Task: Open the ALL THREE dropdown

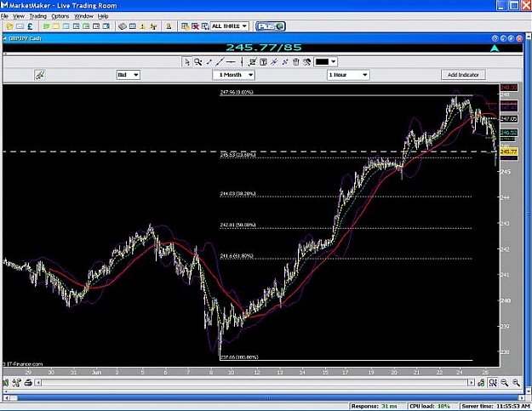Action: (230, 26)
